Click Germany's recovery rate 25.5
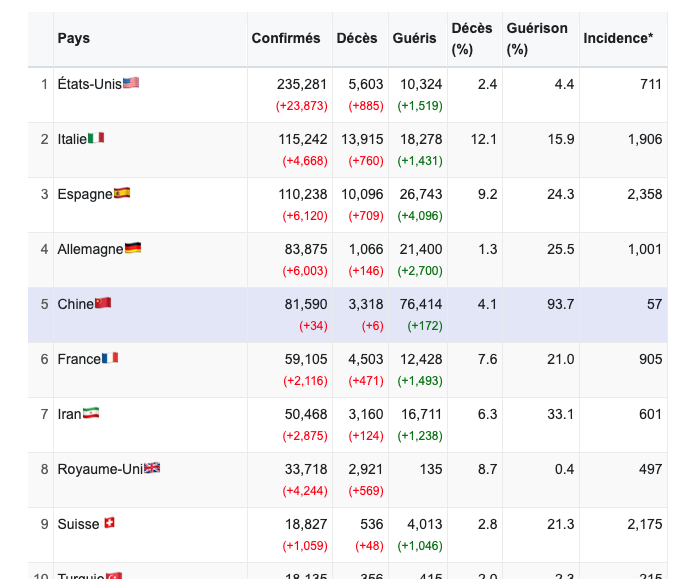 (560, 249)
